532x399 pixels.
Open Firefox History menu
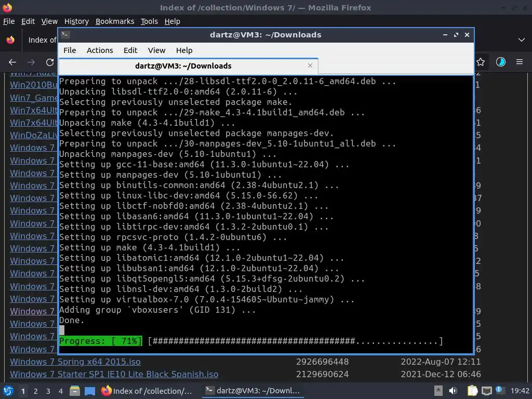76,21
